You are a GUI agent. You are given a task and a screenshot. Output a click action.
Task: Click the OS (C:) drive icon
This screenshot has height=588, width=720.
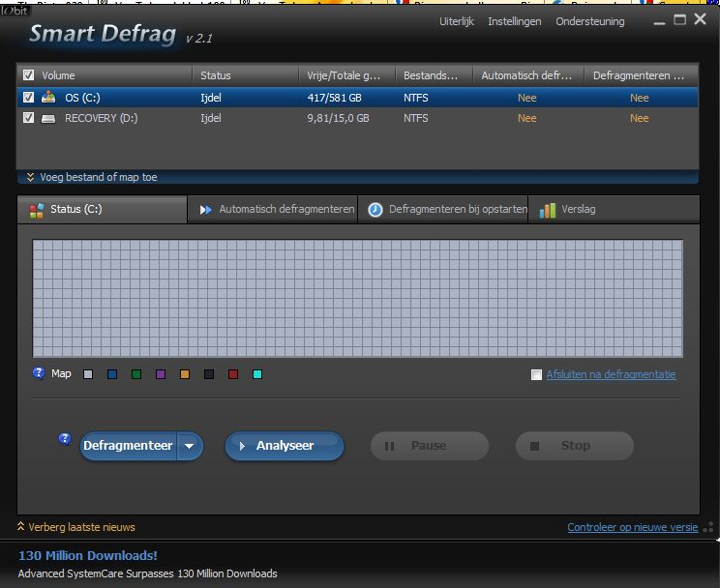point(47,98)
